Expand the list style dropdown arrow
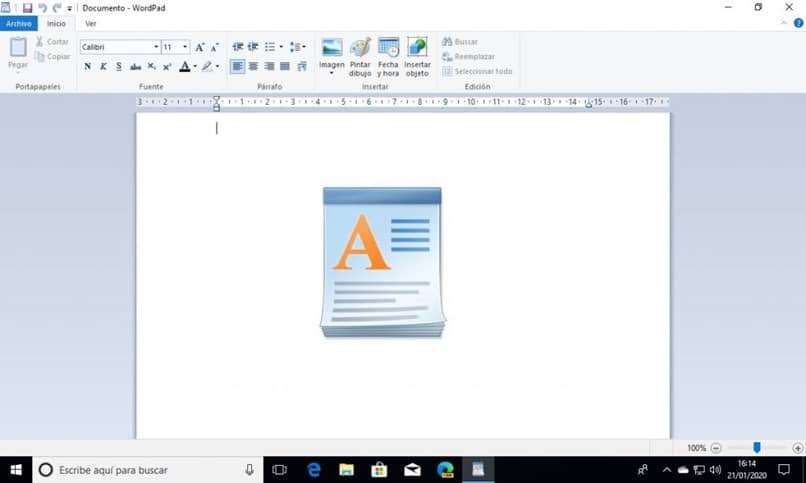Viewport: 806px width, 483px height. point(281,47)
